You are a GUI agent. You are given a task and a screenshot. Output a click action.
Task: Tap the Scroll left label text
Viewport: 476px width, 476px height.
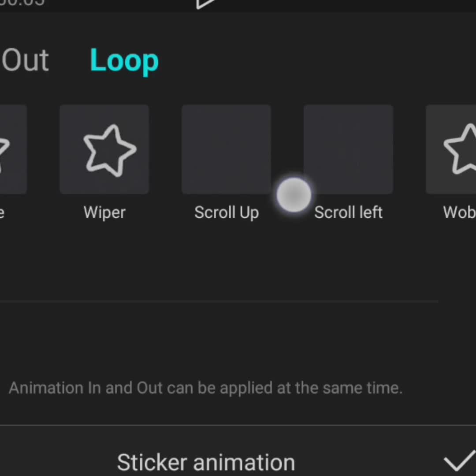348,212
